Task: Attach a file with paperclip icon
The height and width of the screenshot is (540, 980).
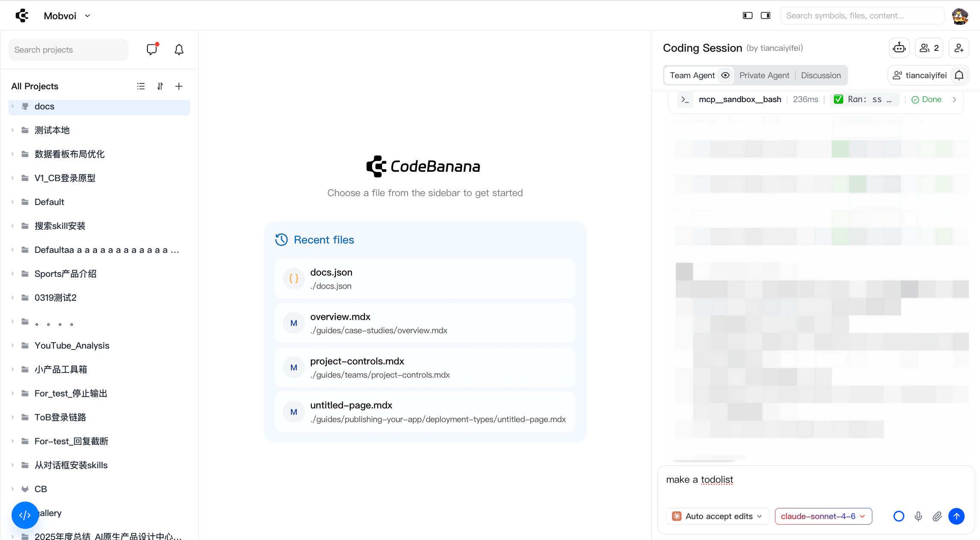Action: pos(937,517)
